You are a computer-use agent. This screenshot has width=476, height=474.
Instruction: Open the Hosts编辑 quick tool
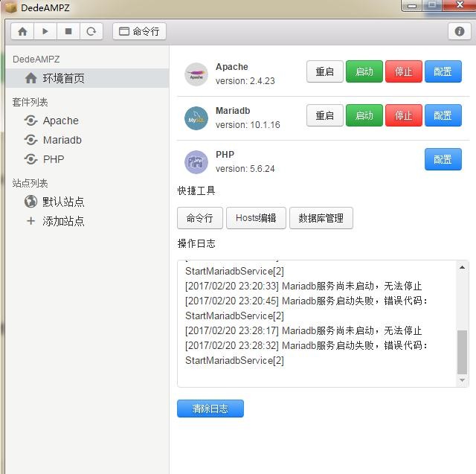(256, 218)
